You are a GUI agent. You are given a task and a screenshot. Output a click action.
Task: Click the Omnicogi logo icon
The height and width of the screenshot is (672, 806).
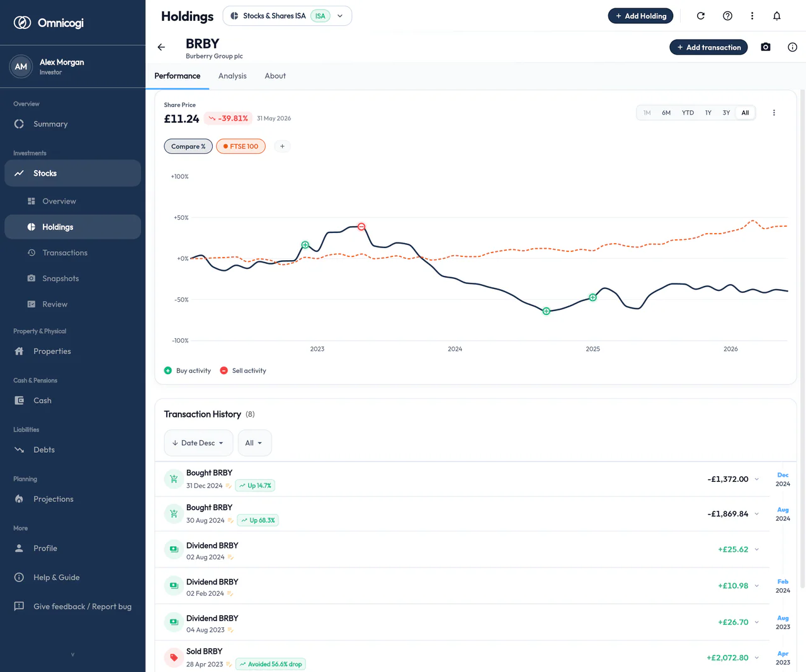point(22,23)
